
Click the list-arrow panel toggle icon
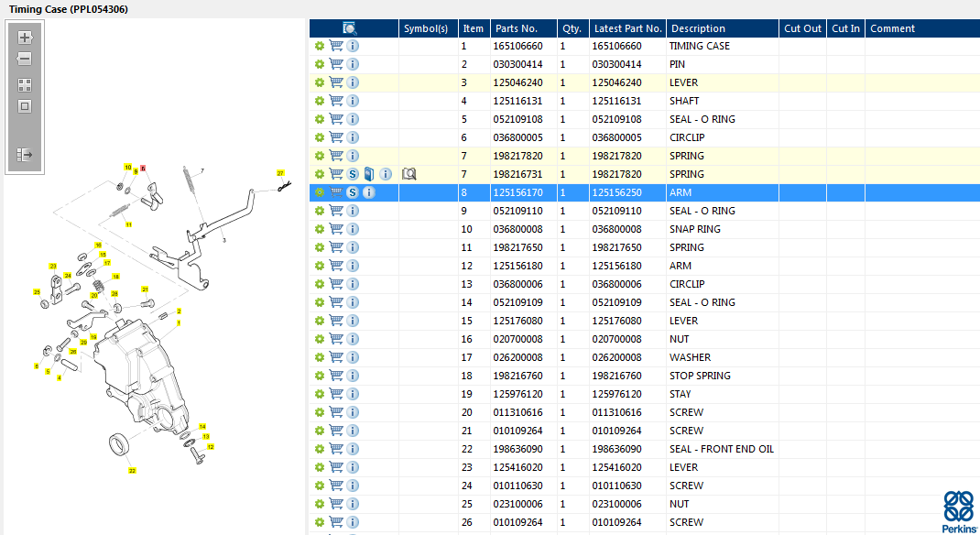coord(25,155)
